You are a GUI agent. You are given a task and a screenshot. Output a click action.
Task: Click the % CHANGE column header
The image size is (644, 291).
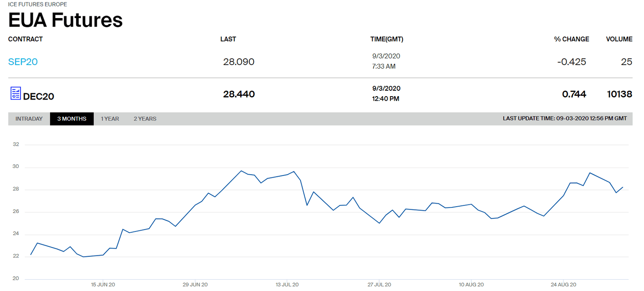tap(571, 39)
